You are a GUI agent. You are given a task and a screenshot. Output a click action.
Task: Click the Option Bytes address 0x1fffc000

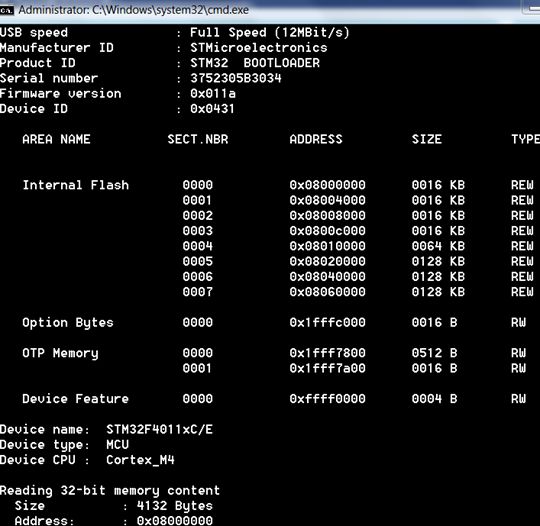327,322
